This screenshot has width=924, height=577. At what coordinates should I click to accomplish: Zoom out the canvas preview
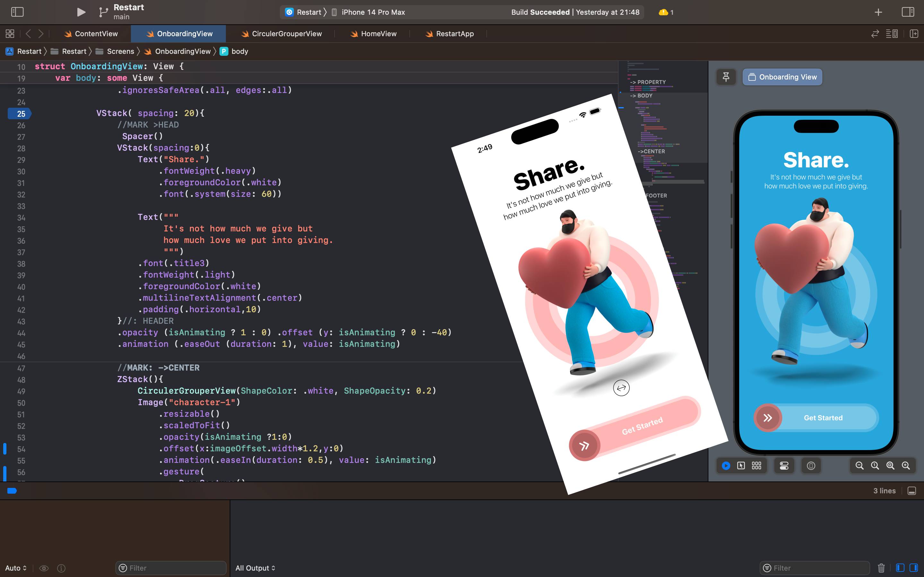tap(860, 465)
